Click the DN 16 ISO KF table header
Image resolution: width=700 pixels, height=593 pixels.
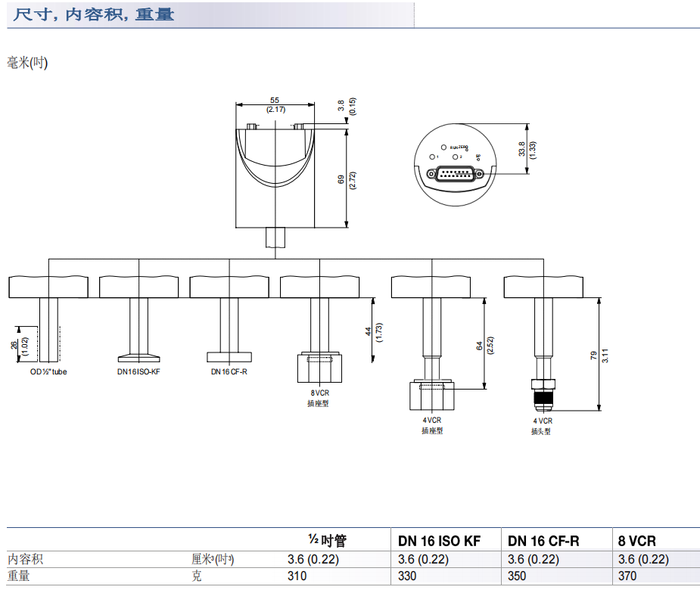point(439,541)
